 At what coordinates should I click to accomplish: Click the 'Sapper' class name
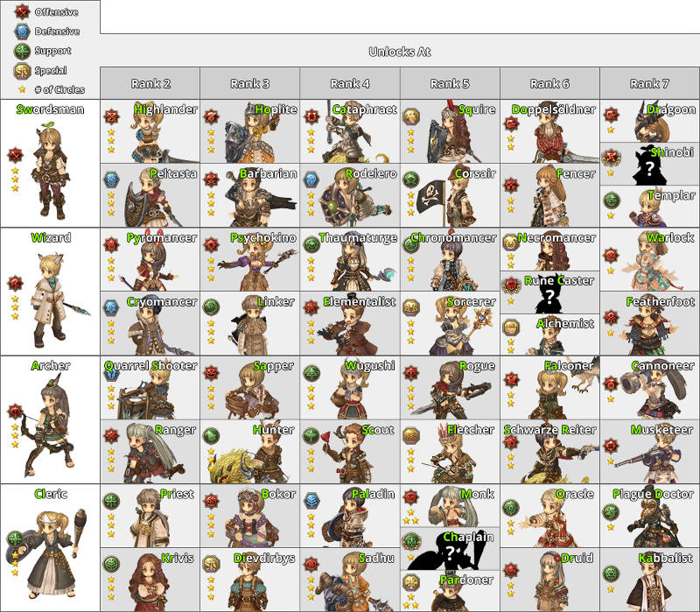click(274, 366)
